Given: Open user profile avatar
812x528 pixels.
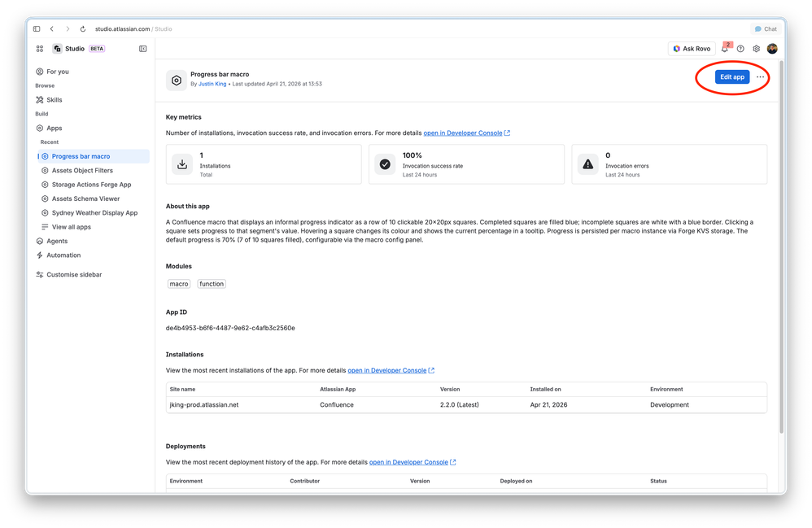Looking at the screenshot, I should pyautogui.click(x=772, y=49).
